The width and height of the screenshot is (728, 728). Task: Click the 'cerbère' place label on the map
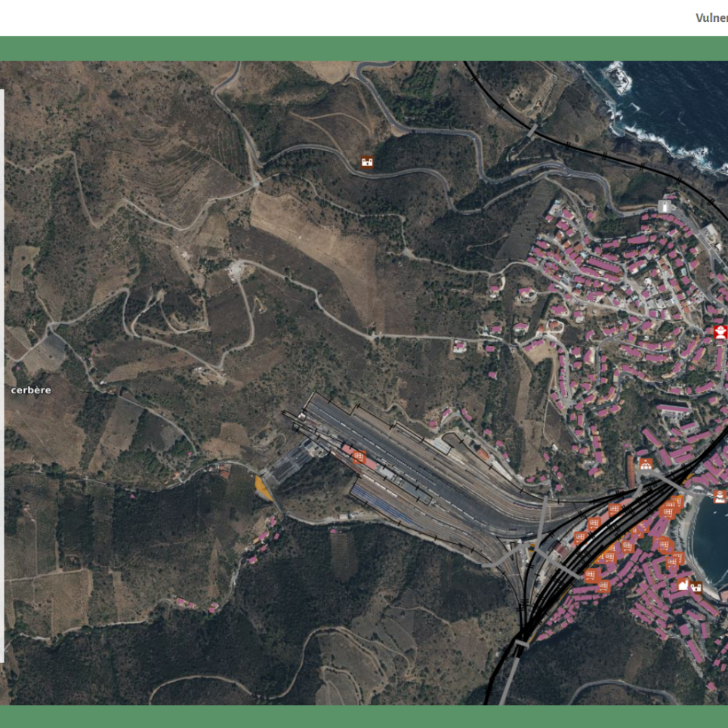pos(31,390)
